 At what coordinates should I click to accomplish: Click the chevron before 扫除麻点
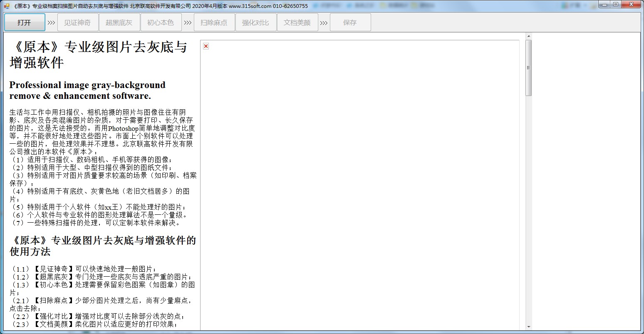pos(187,22)
